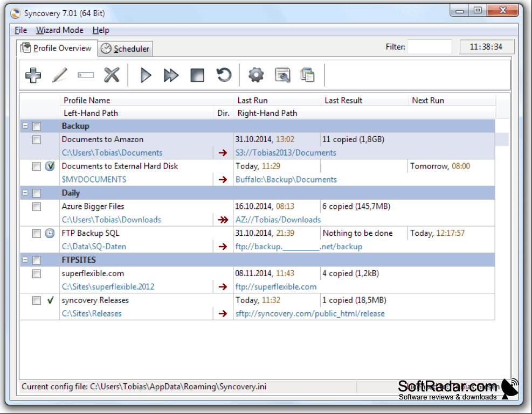Click the Filter input field

pyautogui.click(x=430, y=47)
